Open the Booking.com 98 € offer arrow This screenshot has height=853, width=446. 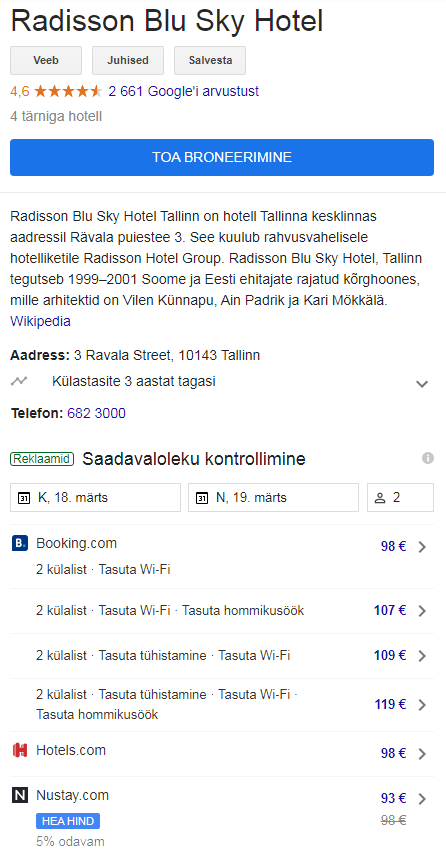click(x=422, y=547)
